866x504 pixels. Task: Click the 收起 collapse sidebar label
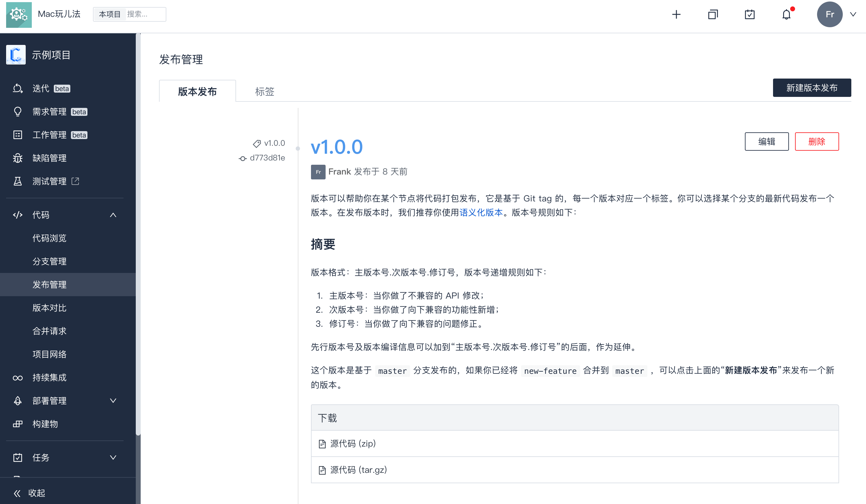coord(37,493)
